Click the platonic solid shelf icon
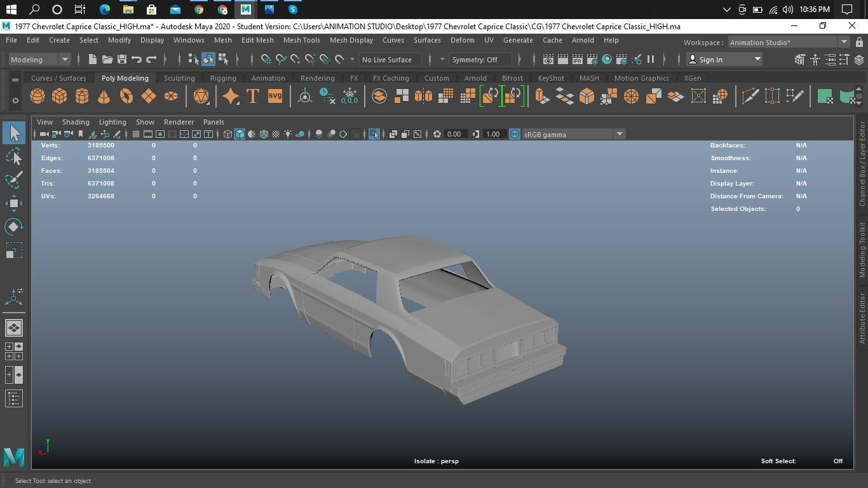 coord(201,96)
